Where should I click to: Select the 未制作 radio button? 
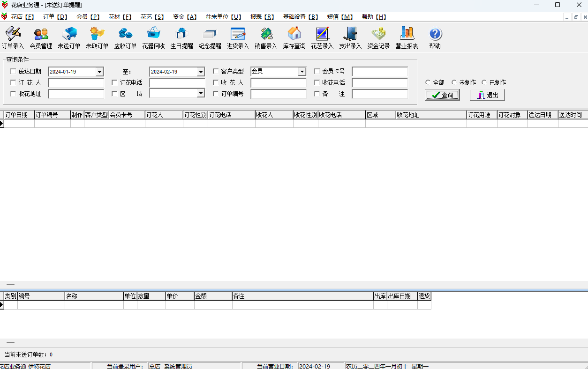point(454,82)
